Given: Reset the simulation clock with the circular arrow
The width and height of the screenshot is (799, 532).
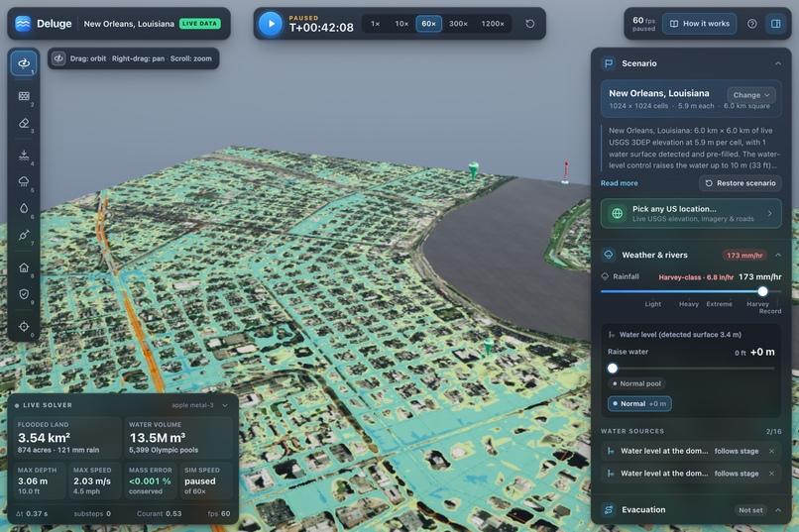Looking at the screenshot, I should click(530, 24).
